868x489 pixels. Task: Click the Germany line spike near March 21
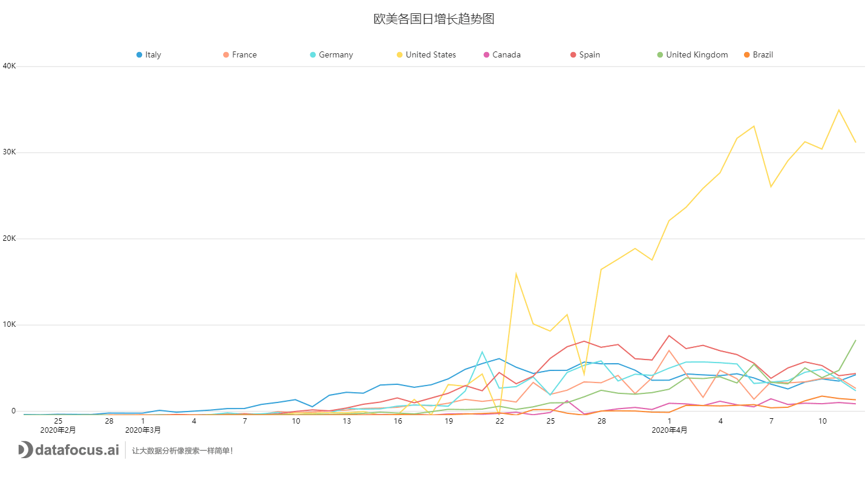click(482, 352)
